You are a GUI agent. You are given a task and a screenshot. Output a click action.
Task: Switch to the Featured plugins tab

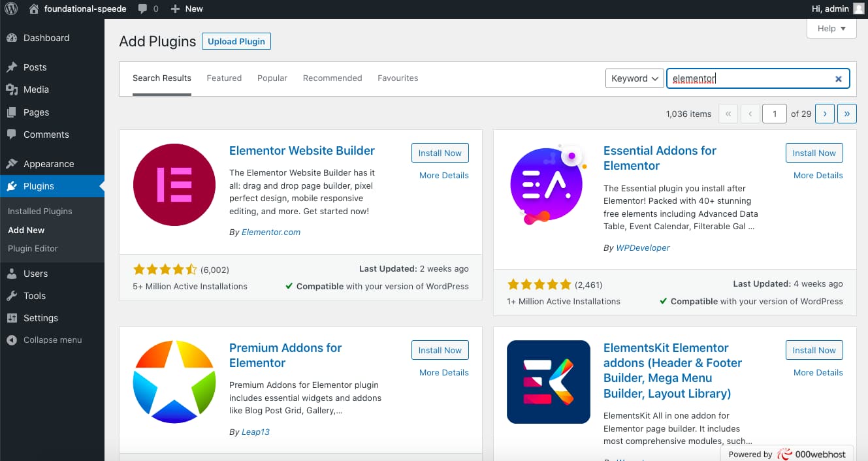coord(224,78)
